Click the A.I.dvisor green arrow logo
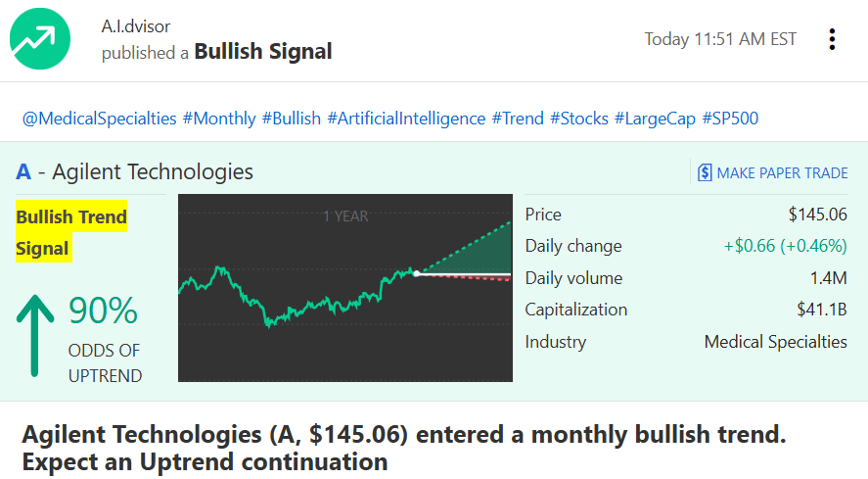The width and height of the screenshot is (868, 479). pyautogui.click(x=40, y=39)
